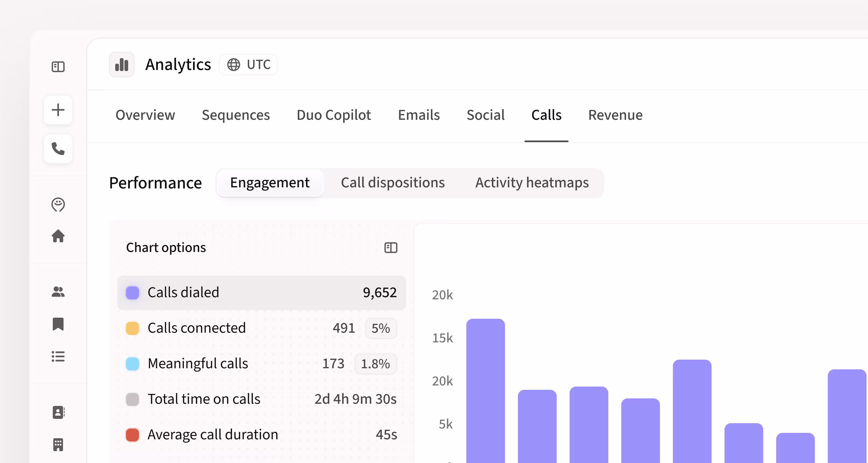Click the 5% connected rate badge
868x463 pixels.
pos(381,328)
